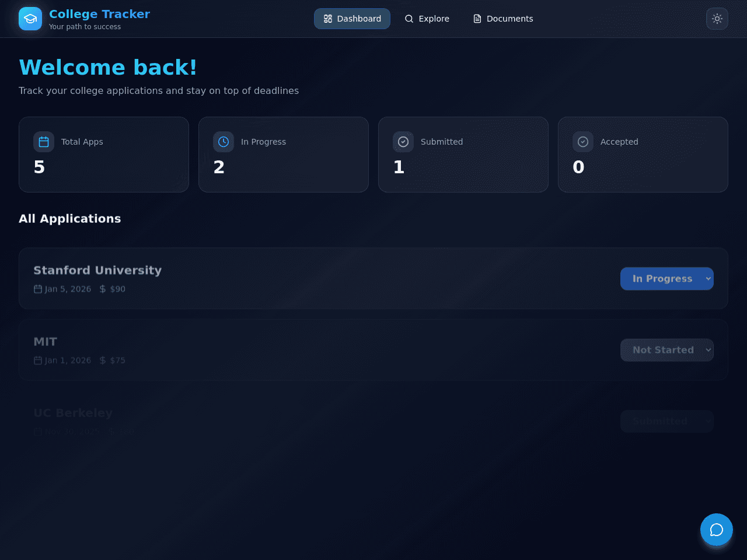The image size is (747, 560).
Task: Click the 'Welcome back!' heading
Action: coord(108,67)
